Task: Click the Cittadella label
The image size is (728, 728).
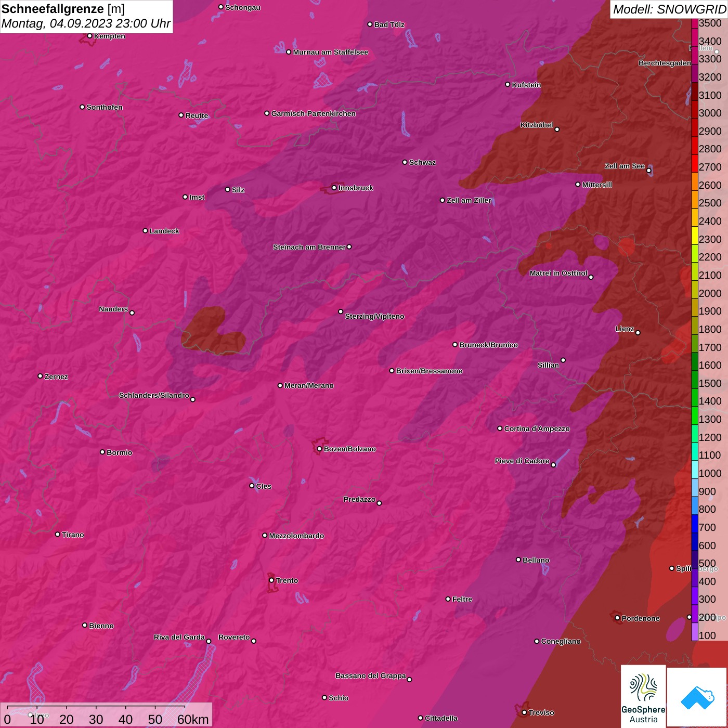Action: [x=441, y=718]
